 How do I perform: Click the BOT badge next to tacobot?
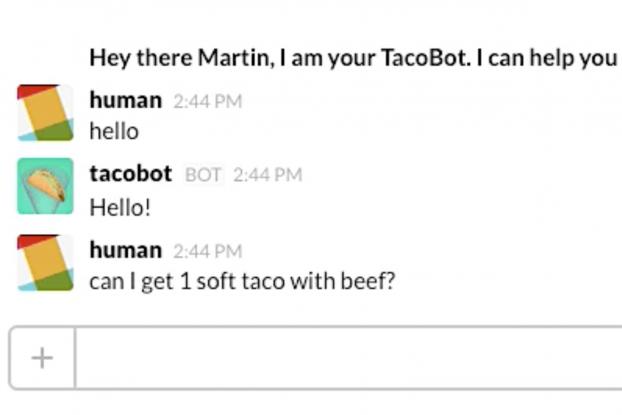[203, 175]
